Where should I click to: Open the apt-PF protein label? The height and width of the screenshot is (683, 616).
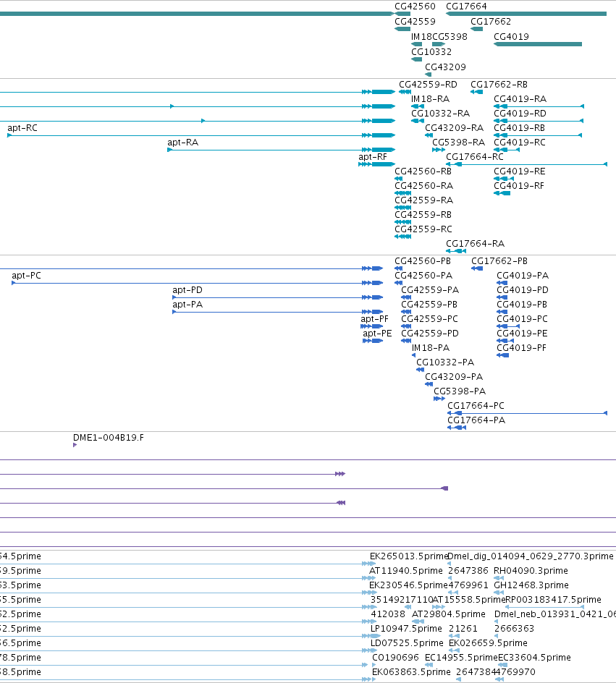coord(374,319)
